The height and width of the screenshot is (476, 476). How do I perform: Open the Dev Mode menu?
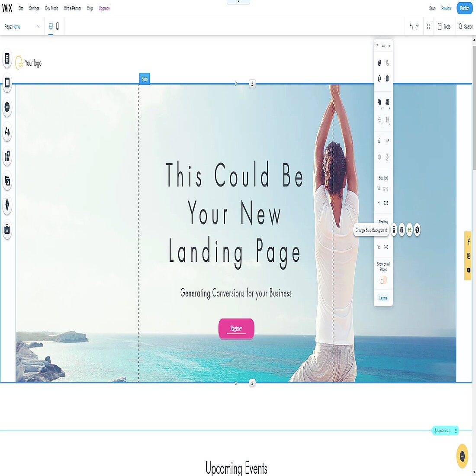click(x=51, y=8)
